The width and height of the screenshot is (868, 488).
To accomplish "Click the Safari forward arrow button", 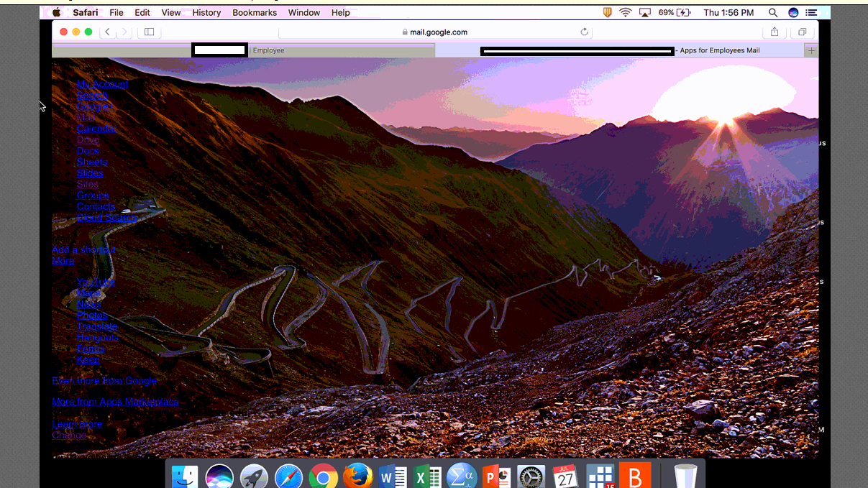I will point(124,32).
